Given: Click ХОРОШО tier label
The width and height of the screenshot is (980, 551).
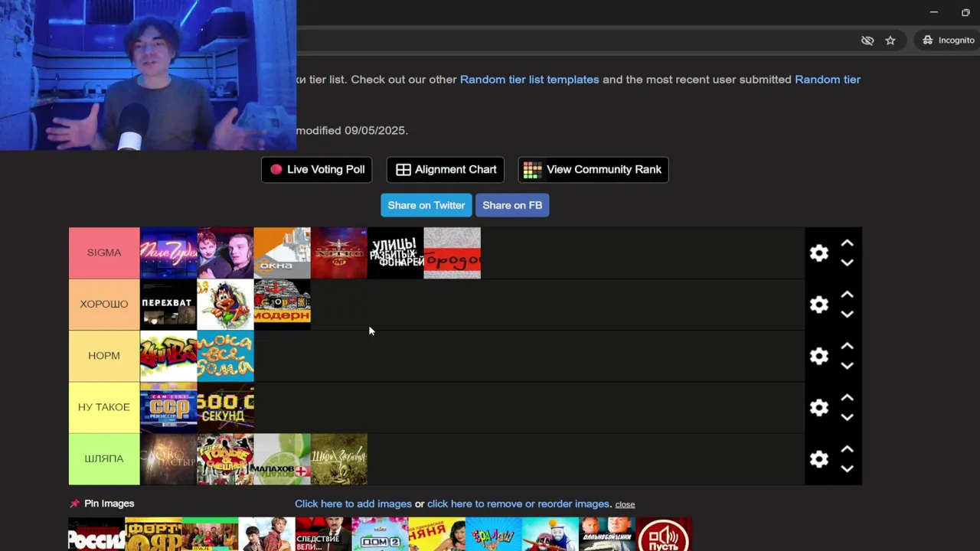Looking at the screenshot, I should 104,305.
